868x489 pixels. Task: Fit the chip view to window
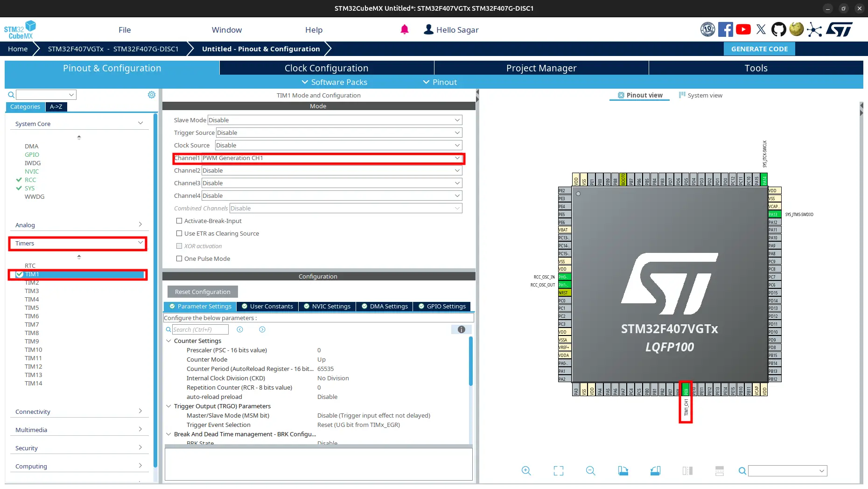[x=559, y=471]
